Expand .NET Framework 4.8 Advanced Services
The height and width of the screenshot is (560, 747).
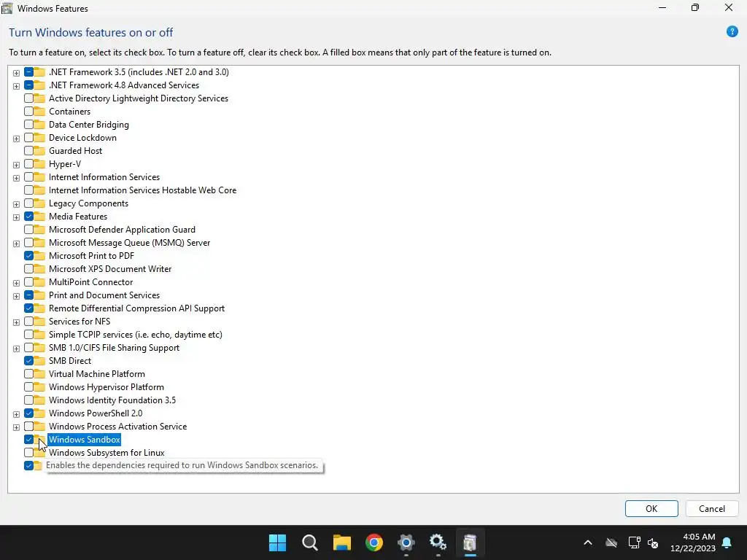pos(16,86)
